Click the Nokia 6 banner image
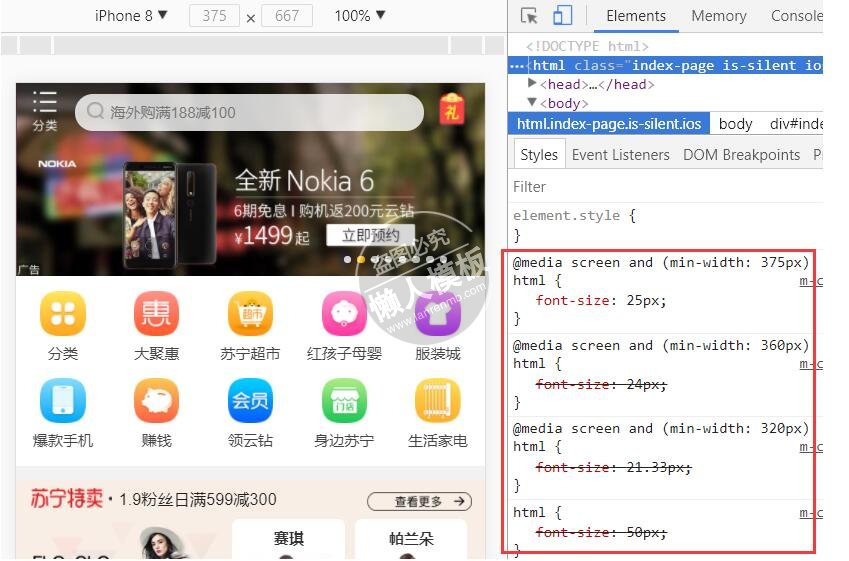Viewport: 849px width, 561px height. point(250,180)
